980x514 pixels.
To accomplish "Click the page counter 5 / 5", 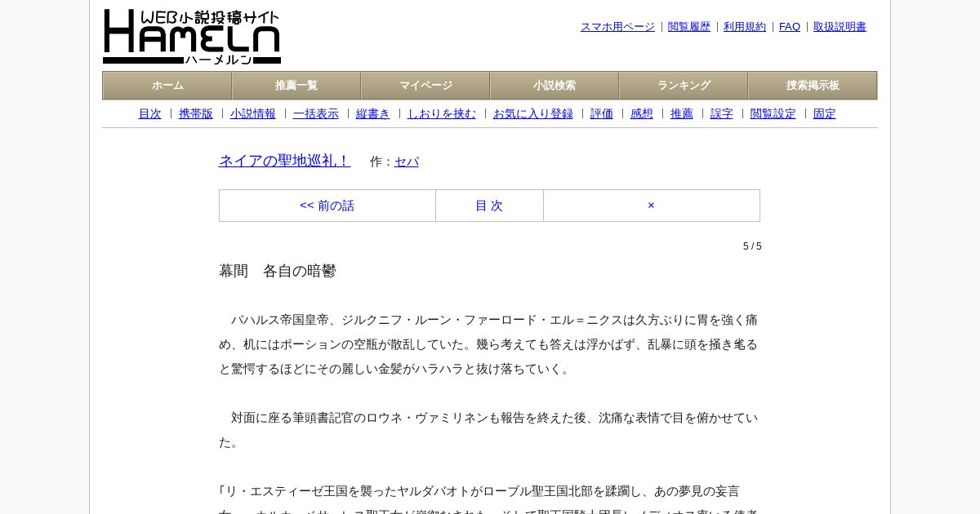I will pos(752,246).
